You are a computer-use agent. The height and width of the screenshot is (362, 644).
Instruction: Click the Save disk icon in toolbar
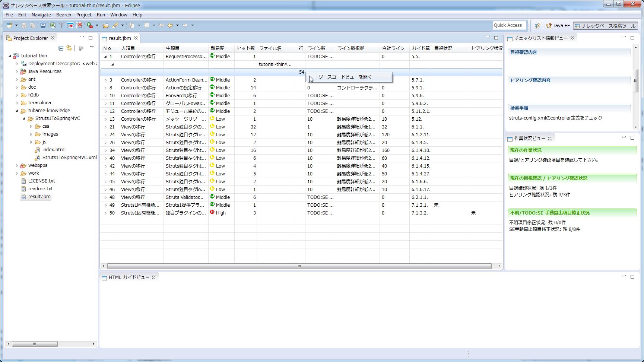click(24, 25)
